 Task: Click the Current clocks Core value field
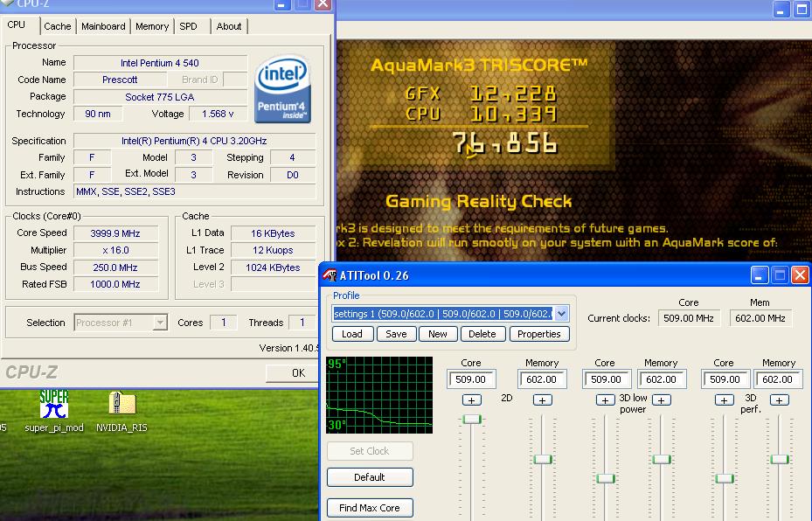tap(689, 318)
